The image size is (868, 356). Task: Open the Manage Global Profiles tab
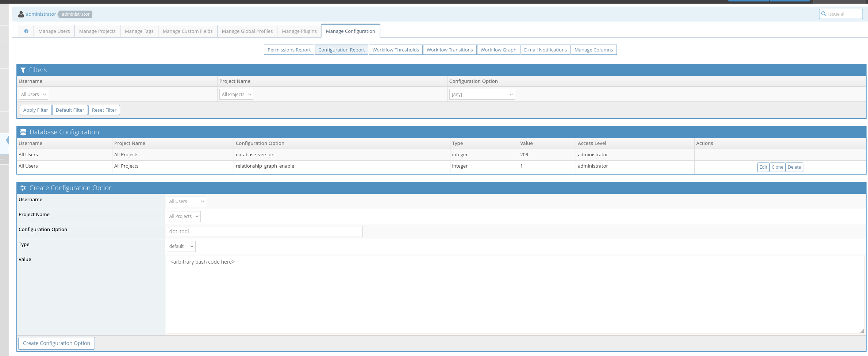247,31
